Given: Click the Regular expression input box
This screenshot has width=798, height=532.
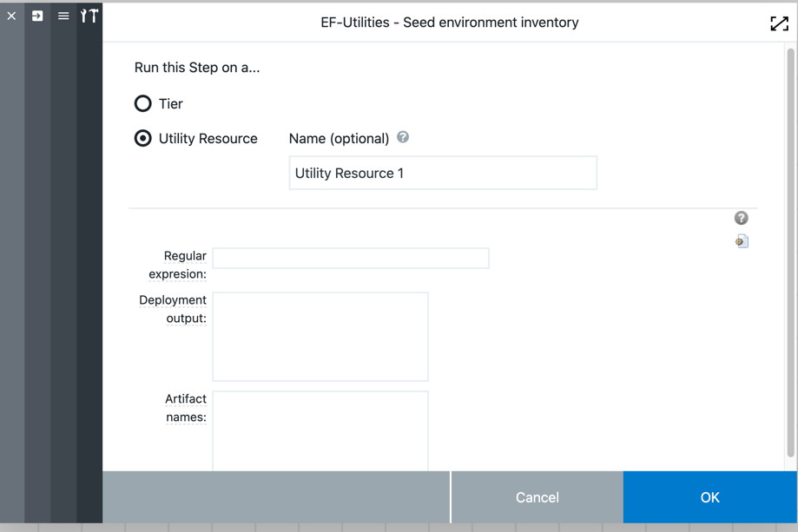Looking at the screenshot, I should (351, 258).
